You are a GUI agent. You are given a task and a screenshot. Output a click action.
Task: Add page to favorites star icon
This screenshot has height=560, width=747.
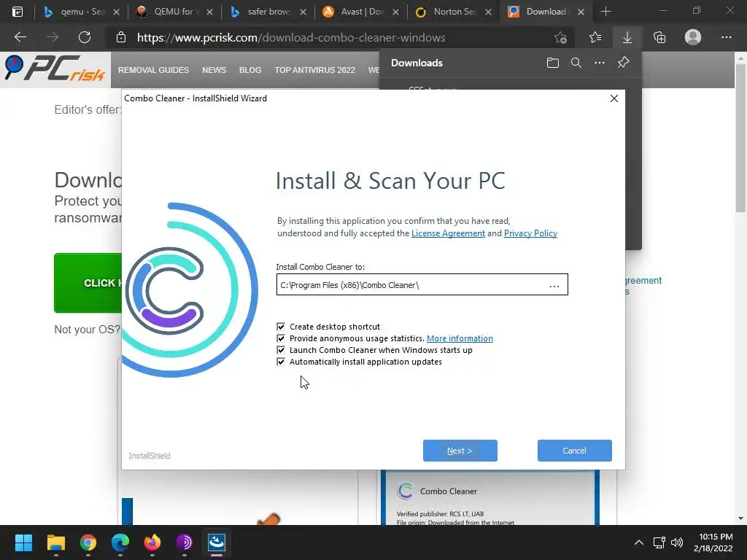coord(561,37)
